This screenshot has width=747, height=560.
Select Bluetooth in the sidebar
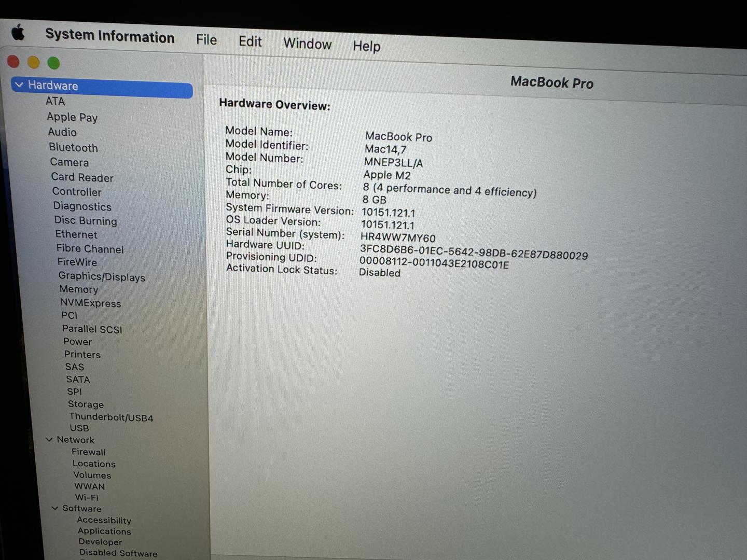pyautogui.click(x=73, y=147)
